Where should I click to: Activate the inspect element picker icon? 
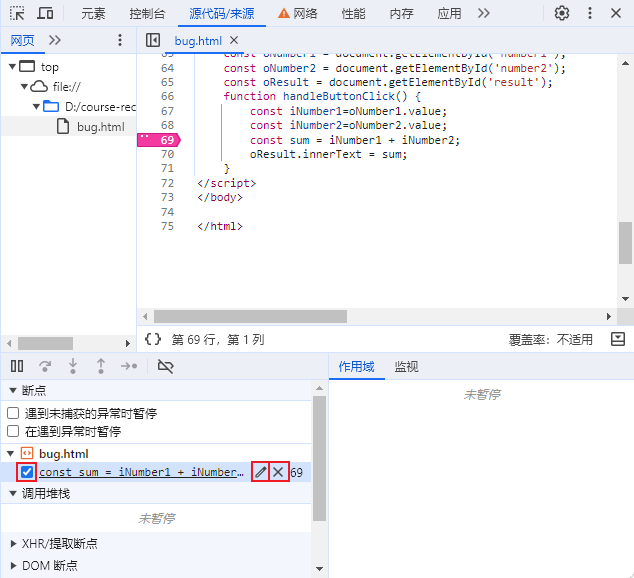coord(17,13)
